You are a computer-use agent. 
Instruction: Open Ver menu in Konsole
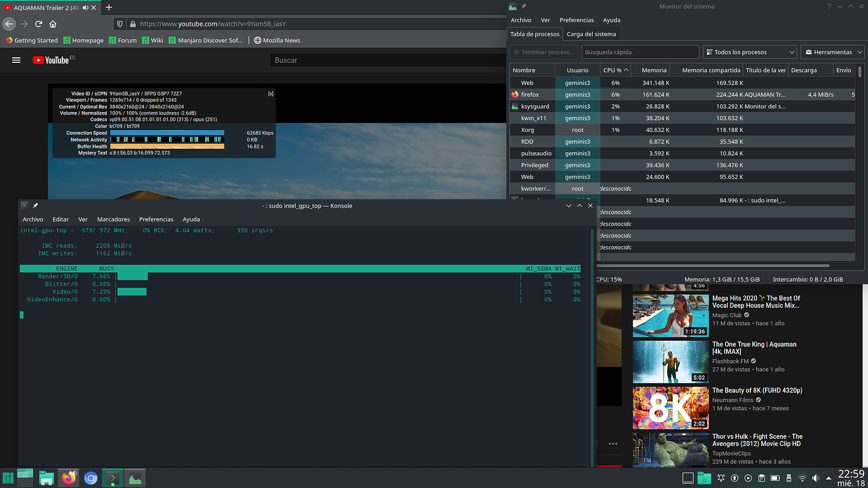tap(82, 219)
